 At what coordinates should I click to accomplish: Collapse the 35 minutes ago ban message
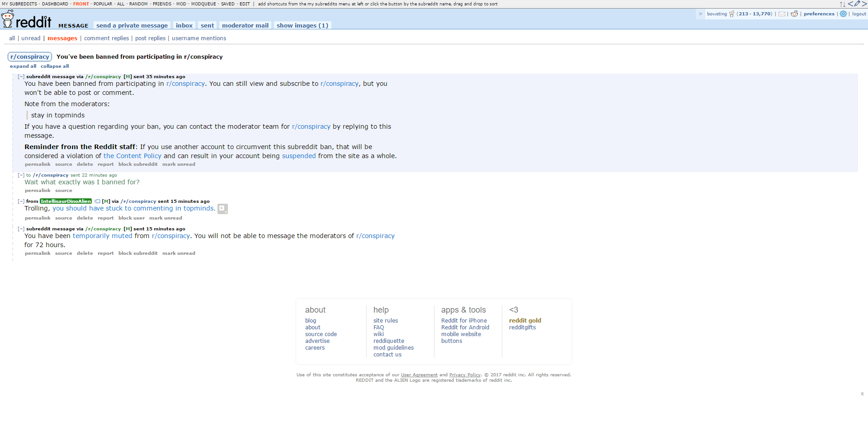click(21, 77)
